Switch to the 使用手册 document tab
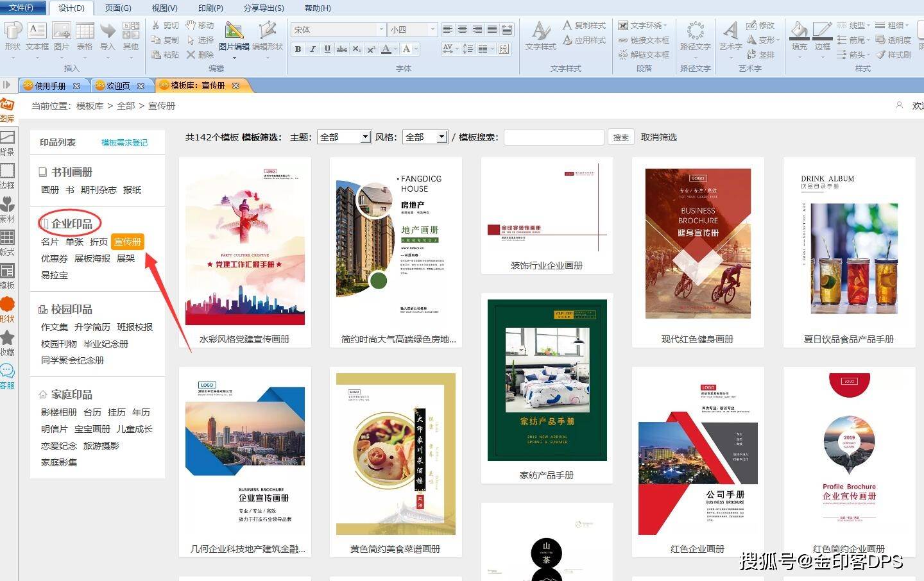924x581 pixels. tap(50, 86)
